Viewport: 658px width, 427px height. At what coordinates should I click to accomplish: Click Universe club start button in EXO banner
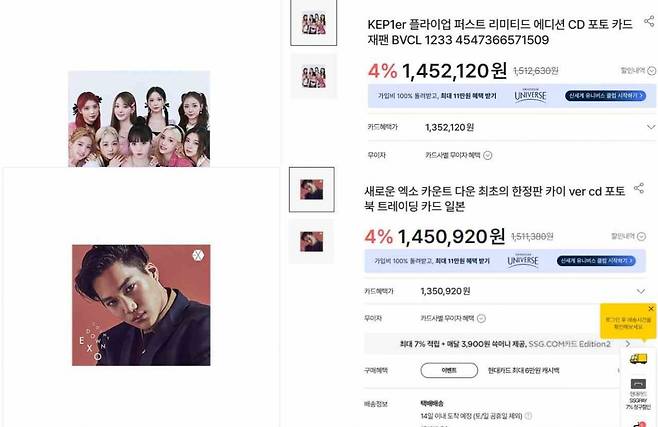pyautogui.click(x=596, y=261)
